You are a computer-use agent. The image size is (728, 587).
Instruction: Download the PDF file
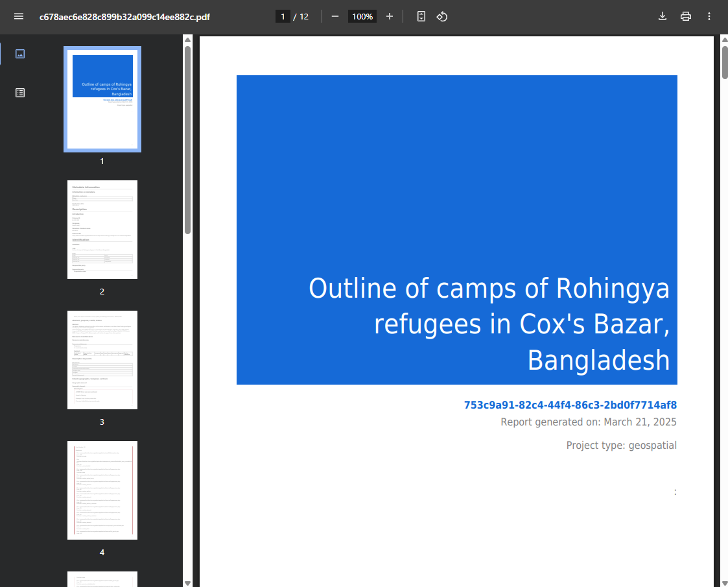click(663, 16)
